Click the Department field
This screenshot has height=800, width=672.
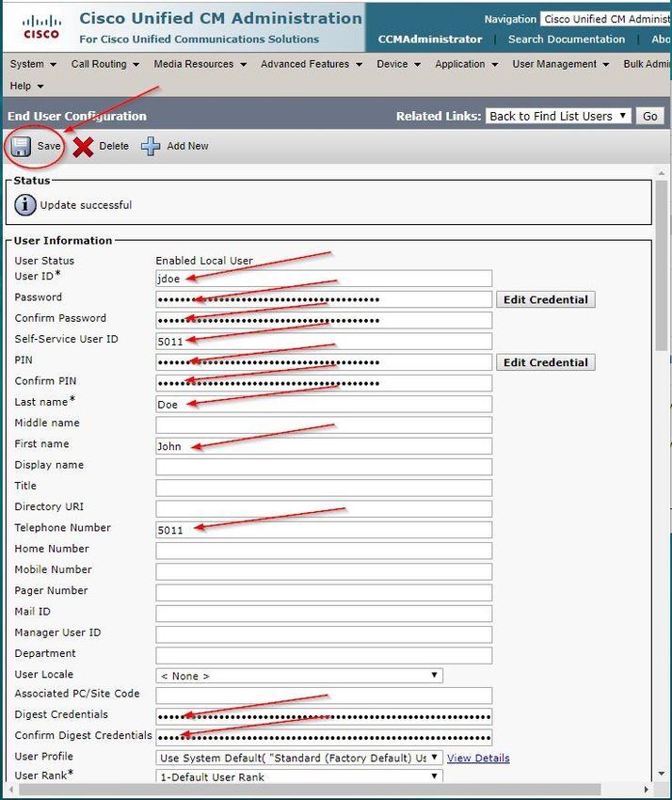324,655
